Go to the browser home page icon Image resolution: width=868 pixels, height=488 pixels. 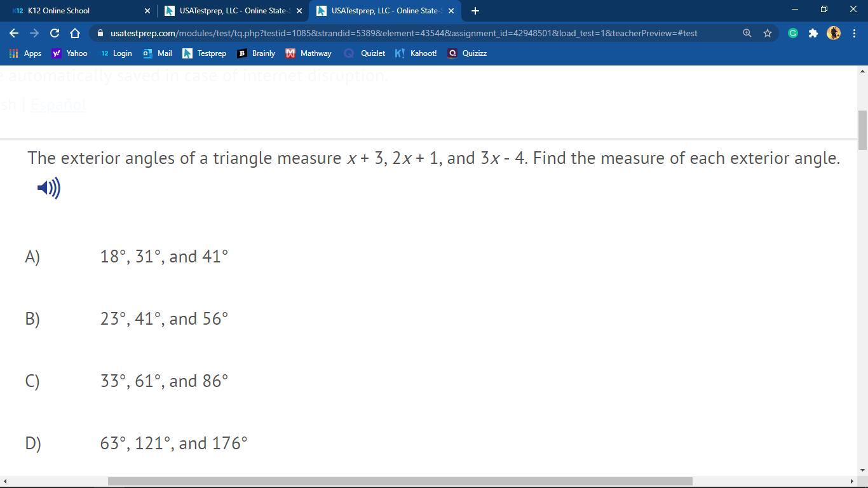[x=75, y=33]
